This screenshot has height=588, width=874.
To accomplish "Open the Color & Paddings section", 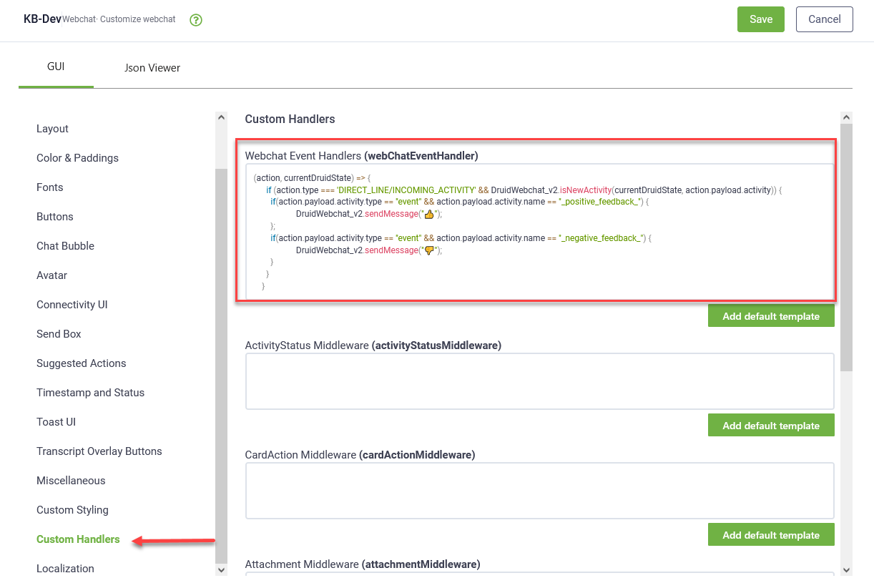I will tap(78, 158).
